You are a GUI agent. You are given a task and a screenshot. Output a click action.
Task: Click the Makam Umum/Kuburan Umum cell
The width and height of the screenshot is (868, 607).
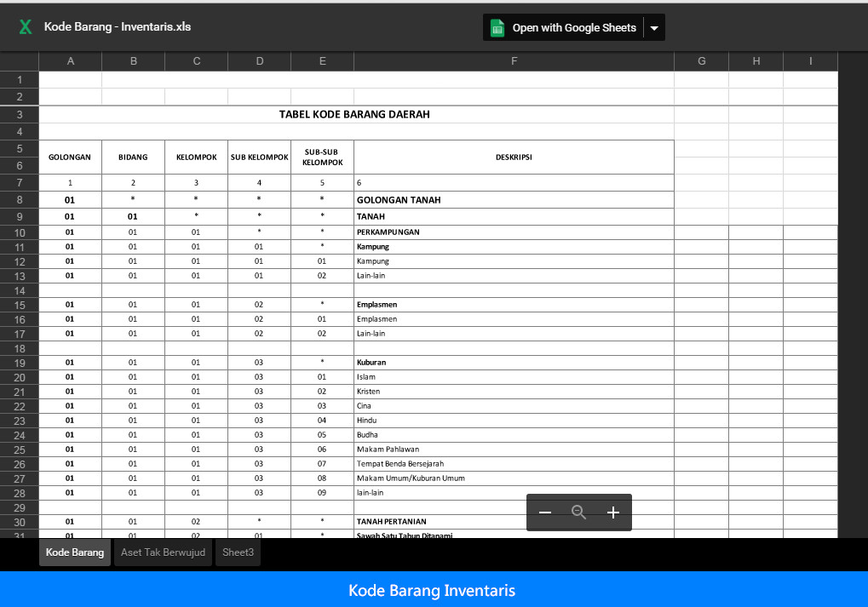[514, 478]
